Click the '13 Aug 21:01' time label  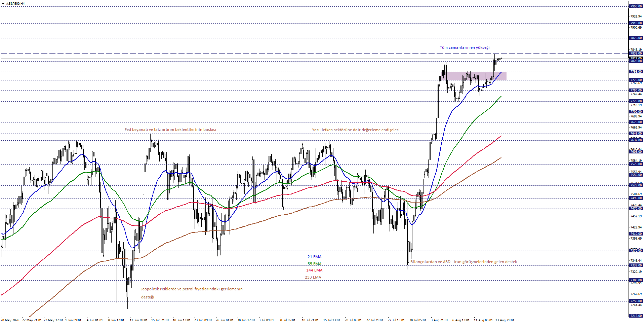505,320
